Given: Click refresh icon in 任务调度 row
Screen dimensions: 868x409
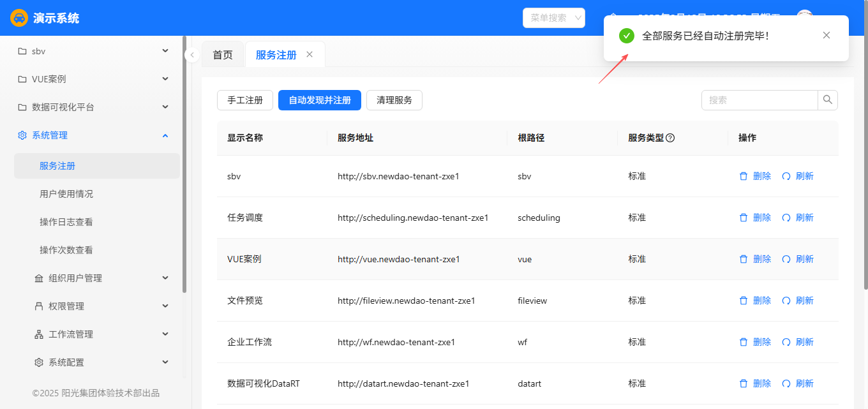Looking at the screenshot, I should coord(786,218).
